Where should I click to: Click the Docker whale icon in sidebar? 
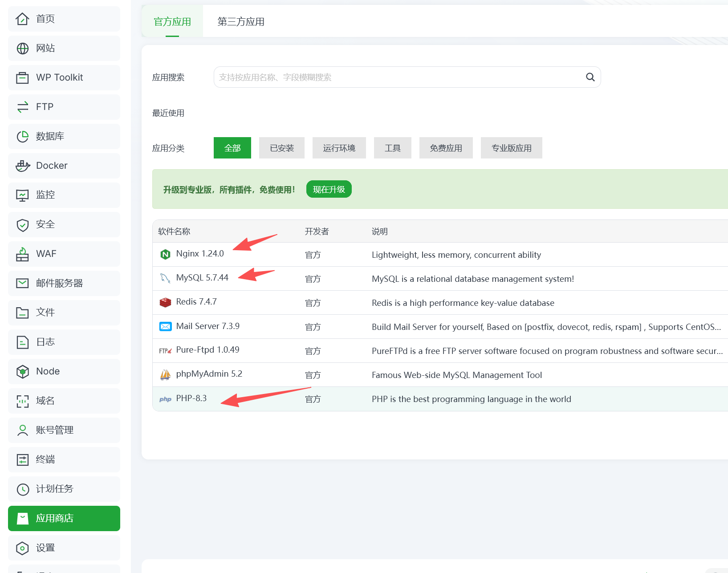coord(23,166)
